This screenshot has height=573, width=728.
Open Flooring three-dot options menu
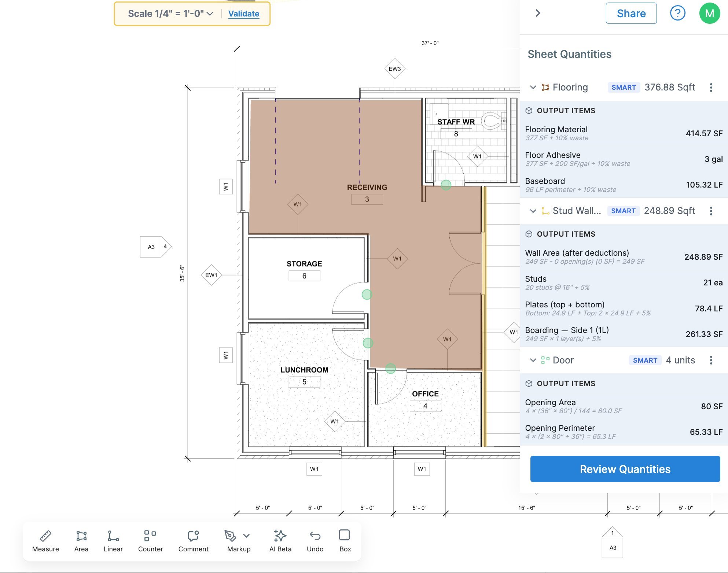pyautogui.click(x=711, y=88)
